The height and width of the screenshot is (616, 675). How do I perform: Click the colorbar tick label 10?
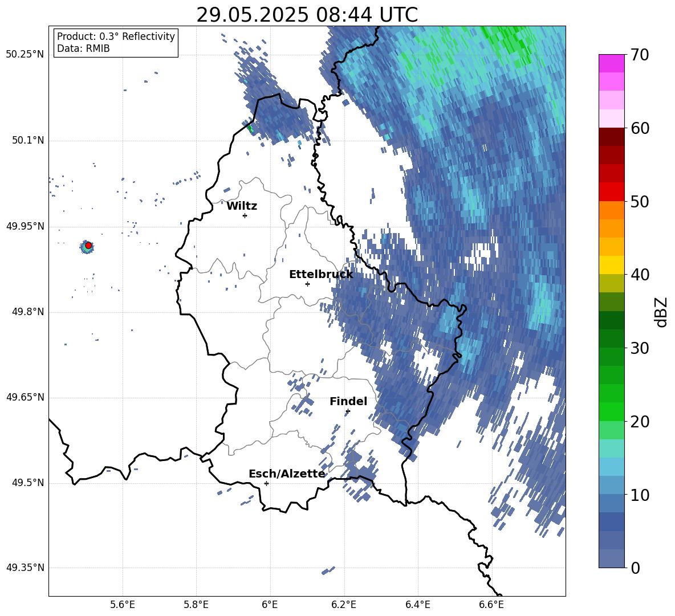click(640, 495)
